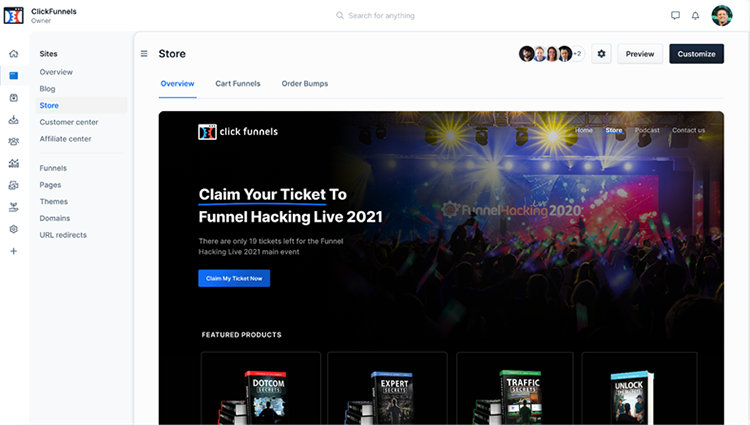
Task: Open the notifications bell
Action: coord(695,15)
